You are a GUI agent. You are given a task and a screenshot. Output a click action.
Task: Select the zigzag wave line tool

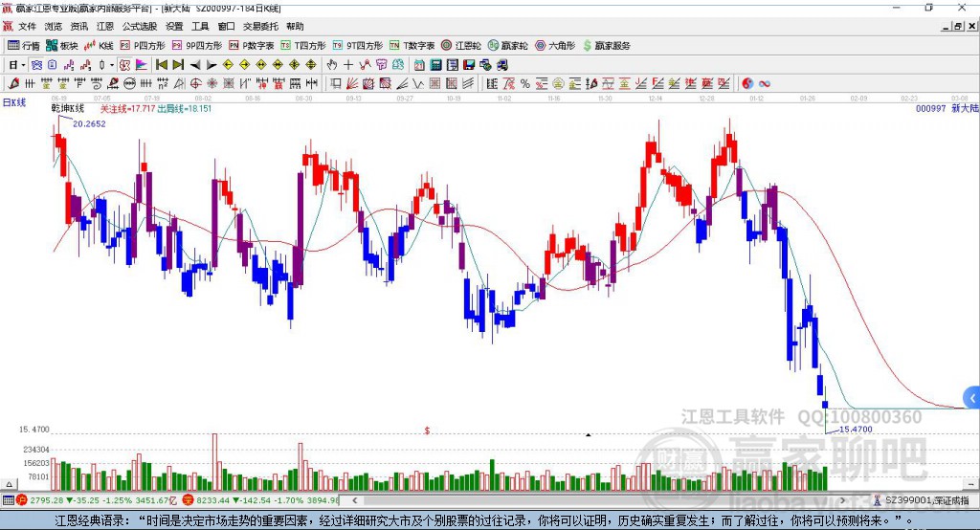(419, 83)
